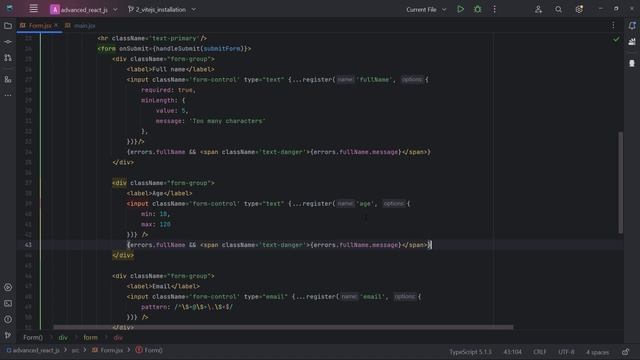Open IDE settings gear icon
This screenshot has width=640, height=360.
coord(579,9)
